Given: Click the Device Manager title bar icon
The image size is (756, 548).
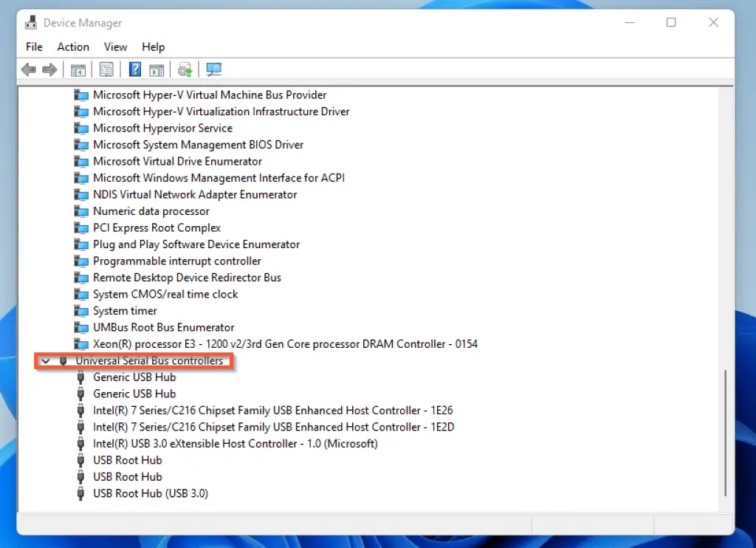Looking at the screenshot, I should coord(30,22).
